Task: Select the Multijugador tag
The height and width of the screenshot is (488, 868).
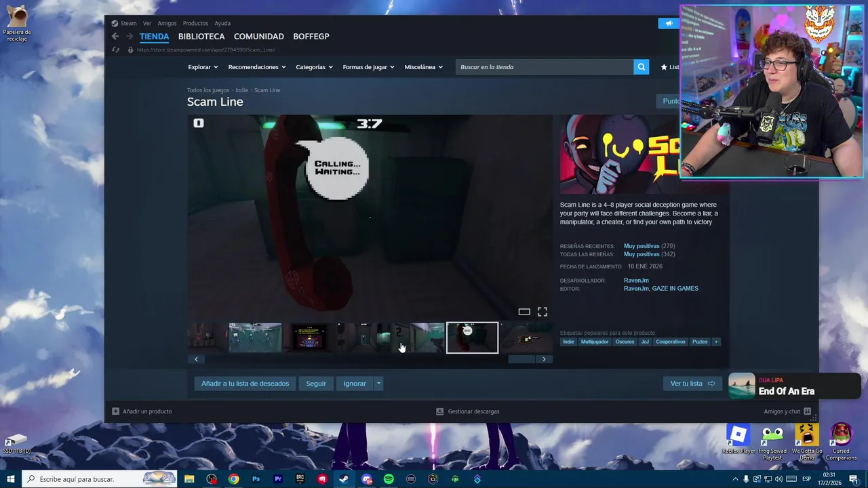Action: [595, 342]
